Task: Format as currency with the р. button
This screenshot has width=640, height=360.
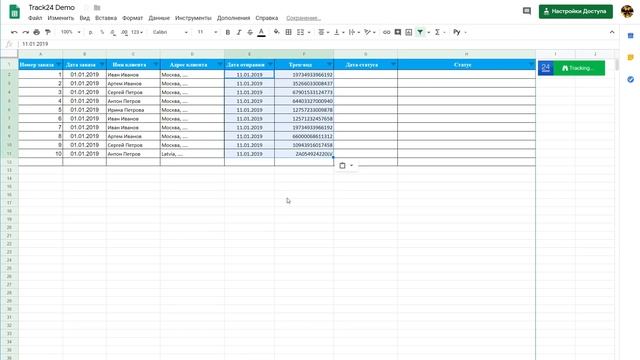Action: coord(91,32)
